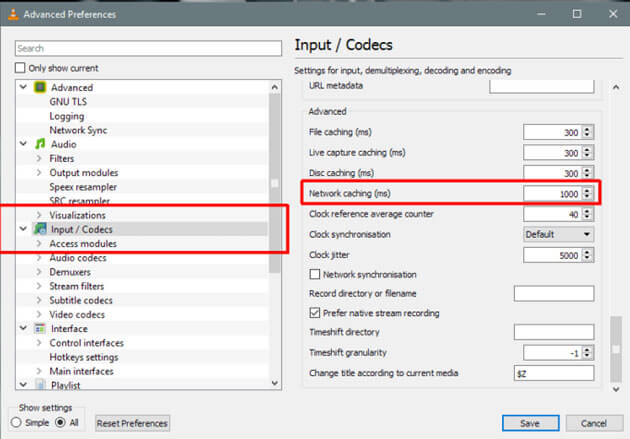
Task: Expand the Access modules tree node
Action: pyautogui.click(x=39, y=243)
